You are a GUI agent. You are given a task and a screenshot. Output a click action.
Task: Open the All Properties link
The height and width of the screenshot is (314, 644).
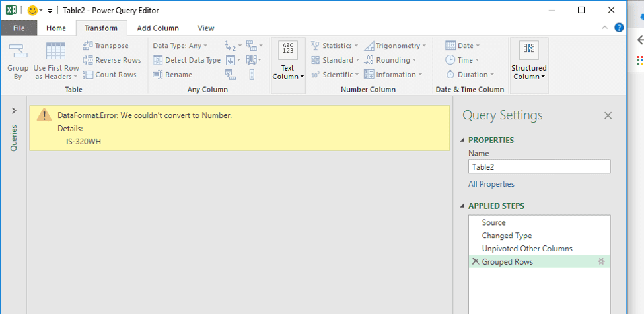pos(491,184)
